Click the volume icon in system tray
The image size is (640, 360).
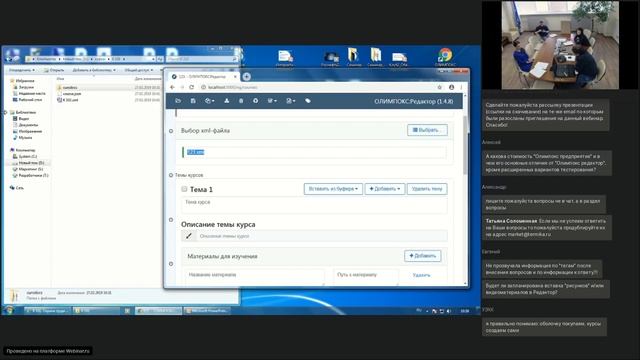pyautogui.click(x=449, y=311)
